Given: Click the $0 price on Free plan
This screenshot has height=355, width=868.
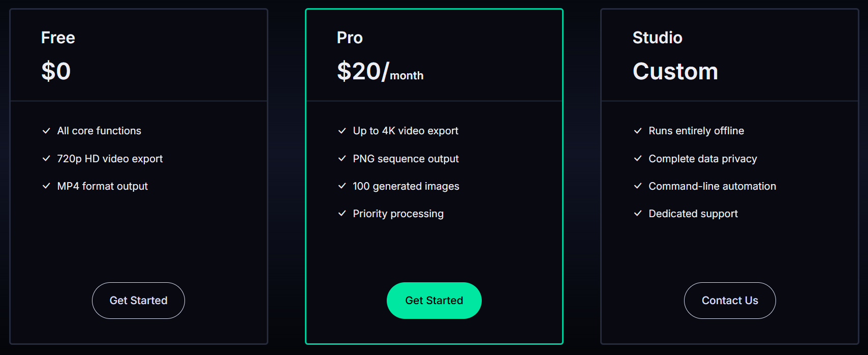Looking at the screenshot, I should tap(56, 71).
